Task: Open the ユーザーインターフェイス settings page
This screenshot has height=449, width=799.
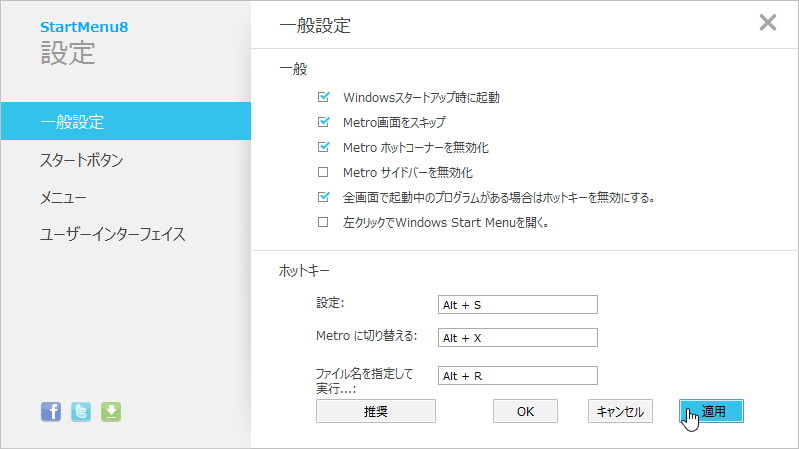Action: tap(113, 234)
